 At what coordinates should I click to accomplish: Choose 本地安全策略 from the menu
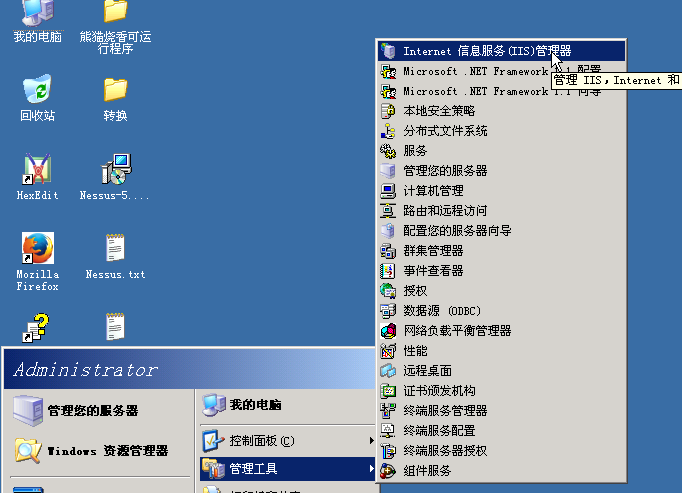[501, 111]
